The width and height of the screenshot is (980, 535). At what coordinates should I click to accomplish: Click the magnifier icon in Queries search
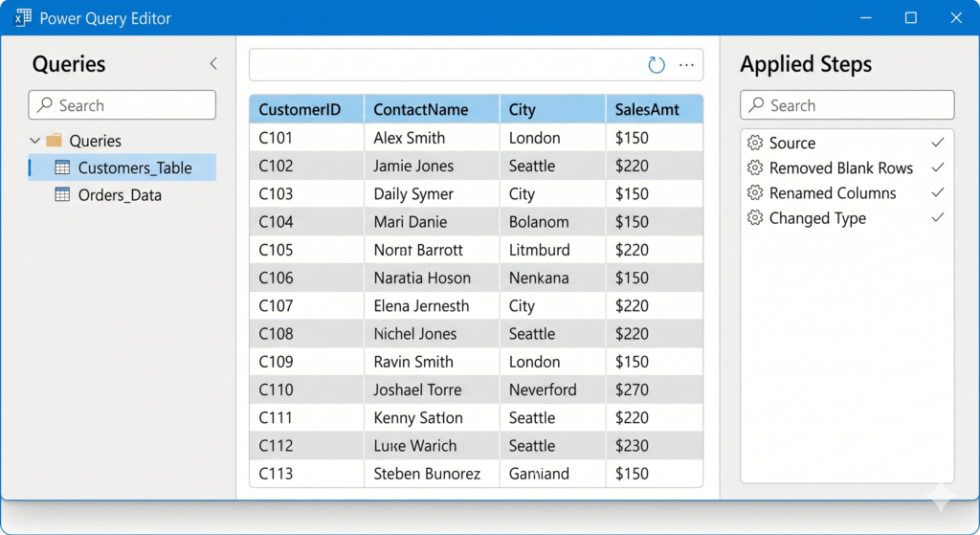coord(44,105)
